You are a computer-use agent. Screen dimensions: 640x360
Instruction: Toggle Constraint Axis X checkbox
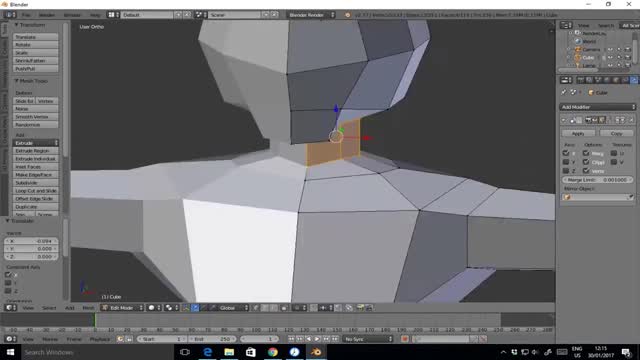pyautogui.click(x=8, y=275)
